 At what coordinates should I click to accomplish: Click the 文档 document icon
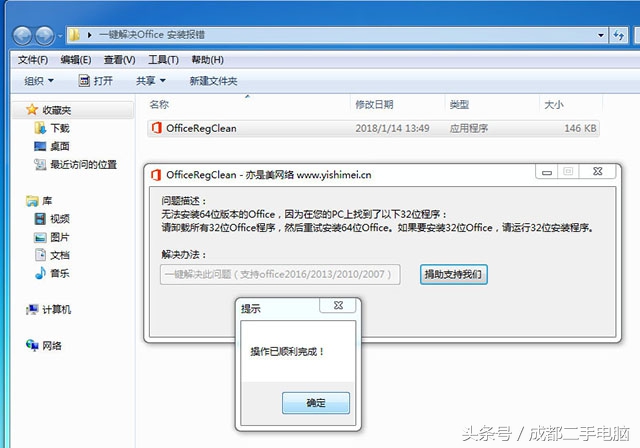pyautogui.click(x=40, y=255)
